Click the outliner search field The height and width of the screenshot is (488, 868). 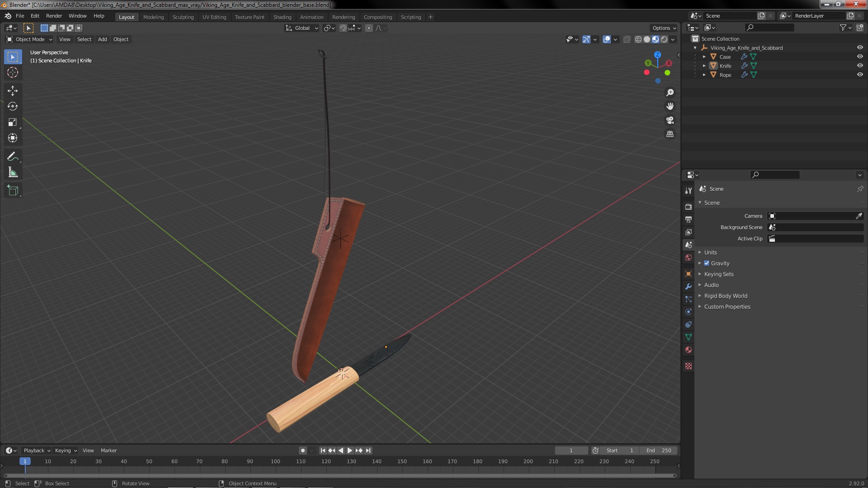[769, 28]
